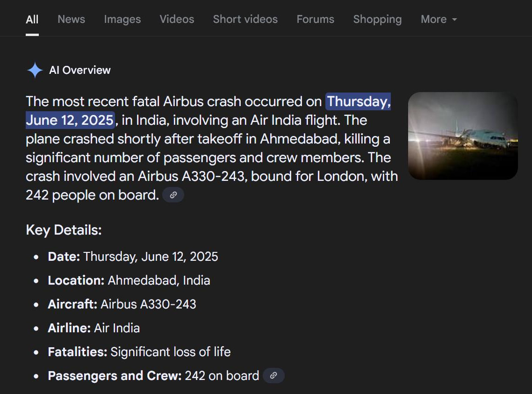Viewport: 532px width, 394px height.
Task: View Short videos search results
Action: 245,19
